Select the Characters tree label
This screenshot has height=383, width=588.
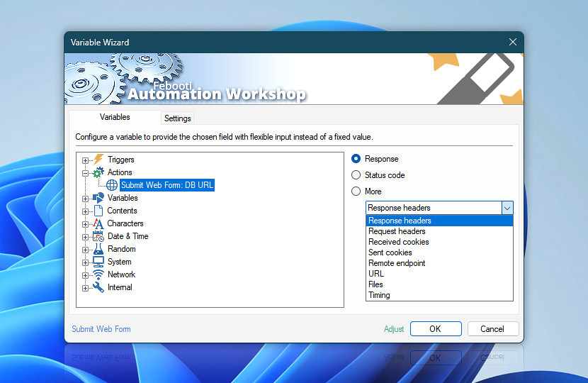(125, 223)
